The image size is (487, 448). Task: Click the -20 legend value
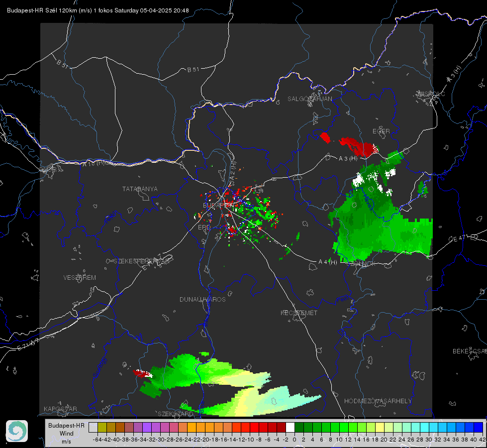(x=205, y=440)
